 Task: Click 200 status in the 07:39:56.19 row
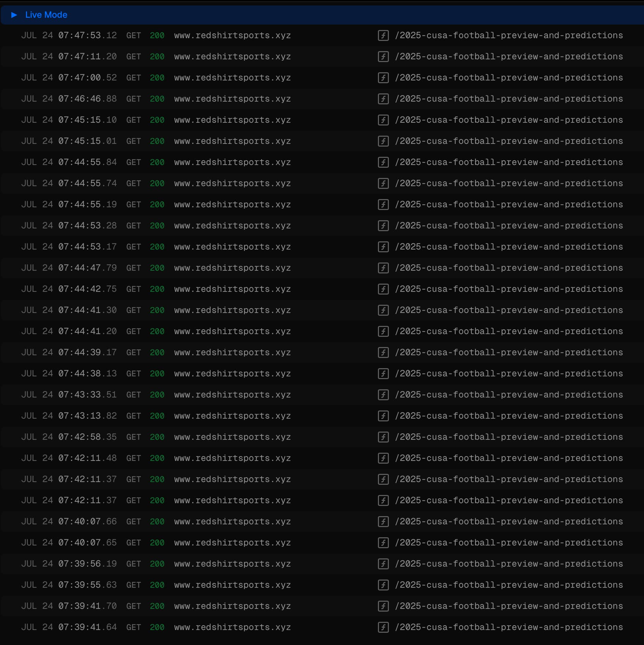coord(157,564)
